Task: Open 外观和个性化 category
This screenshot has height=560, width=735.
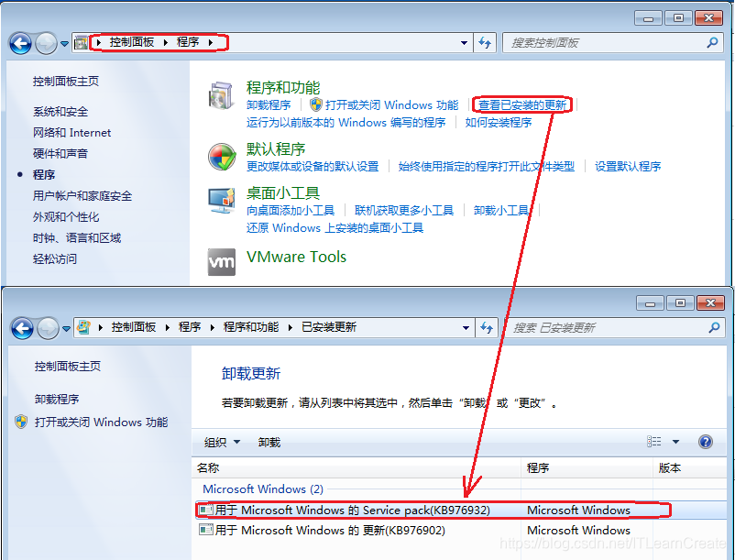Action: pyautogui.click(x=66, y=217)
